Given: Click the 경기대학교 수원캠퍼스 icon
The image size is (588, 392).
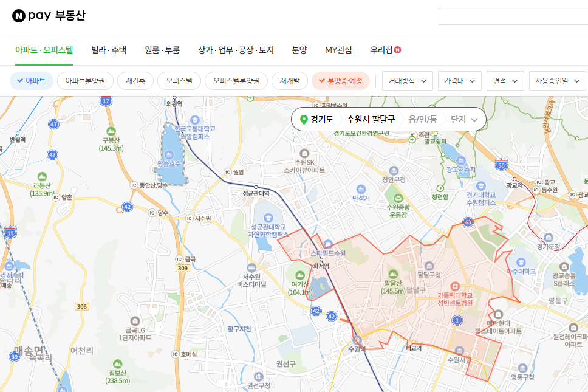Looking at the screenshot, I should tap(480, 186).
